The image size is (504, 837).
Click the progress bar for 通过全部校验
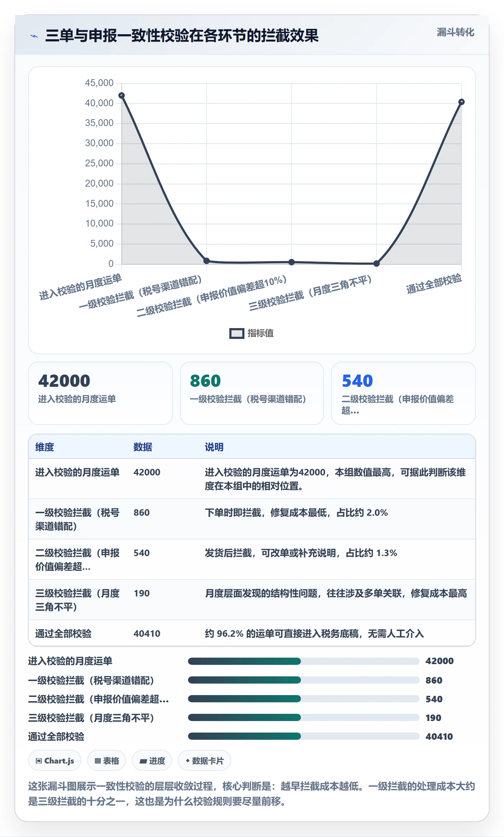pos(304,736)
